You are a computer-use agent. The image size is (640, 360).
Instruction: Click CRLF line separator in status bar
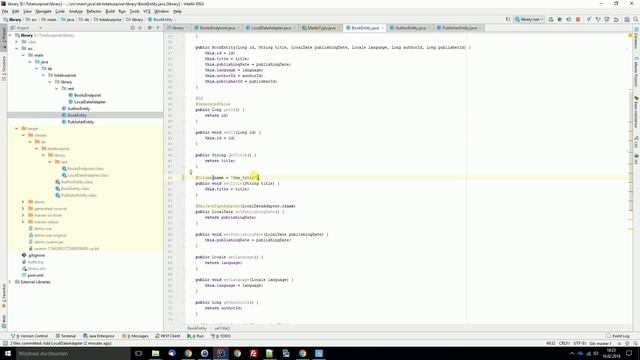tap(564, 344)
